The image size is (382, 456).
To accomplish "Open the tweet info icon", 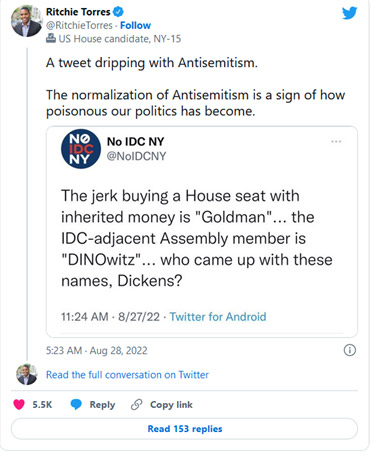I will click(350, 350).
